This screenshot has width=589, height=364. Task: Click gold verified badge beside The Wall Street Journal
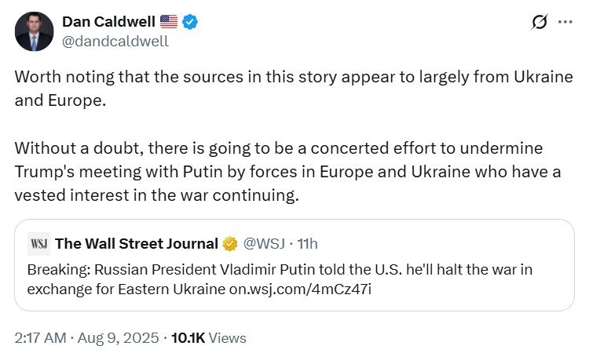(x=230, y=243)
